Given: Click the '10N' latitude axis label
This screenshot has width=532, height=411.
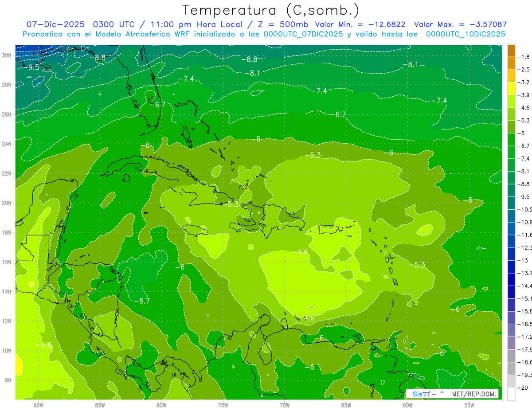Looking at the screenshot, I should click(7, 351).
